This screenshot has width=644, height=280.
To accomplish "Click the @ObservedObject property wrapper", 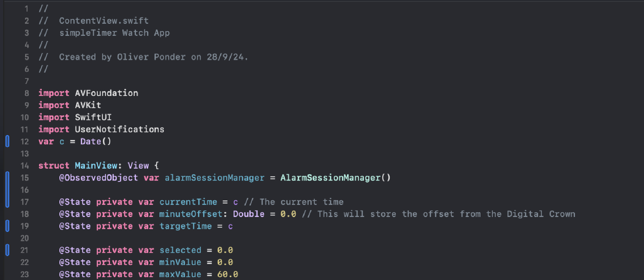I will [98, 178].
